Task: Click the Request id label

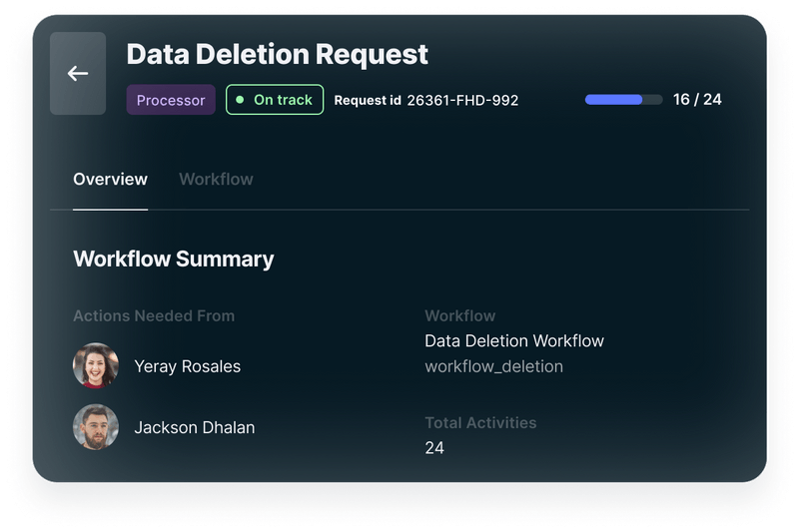Action: click(368, 100)
